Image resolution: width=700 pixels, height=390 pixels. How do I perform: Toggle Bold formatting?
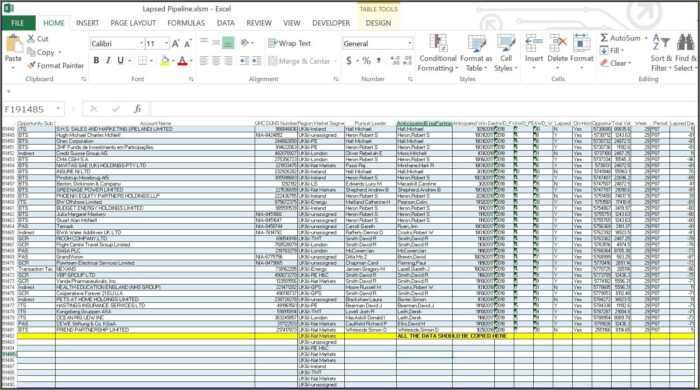96,60
